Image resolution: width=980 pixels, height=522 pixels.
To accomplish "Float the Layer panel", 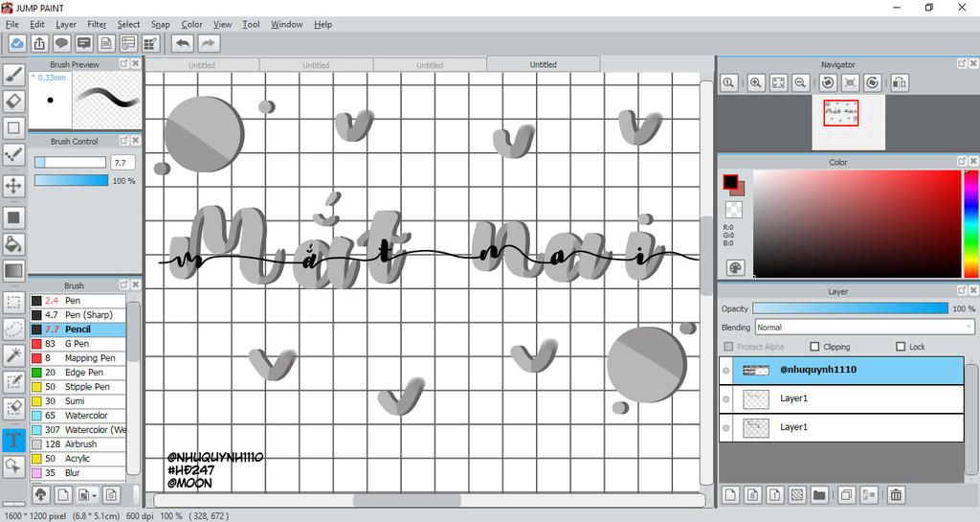I will [961, 291].
